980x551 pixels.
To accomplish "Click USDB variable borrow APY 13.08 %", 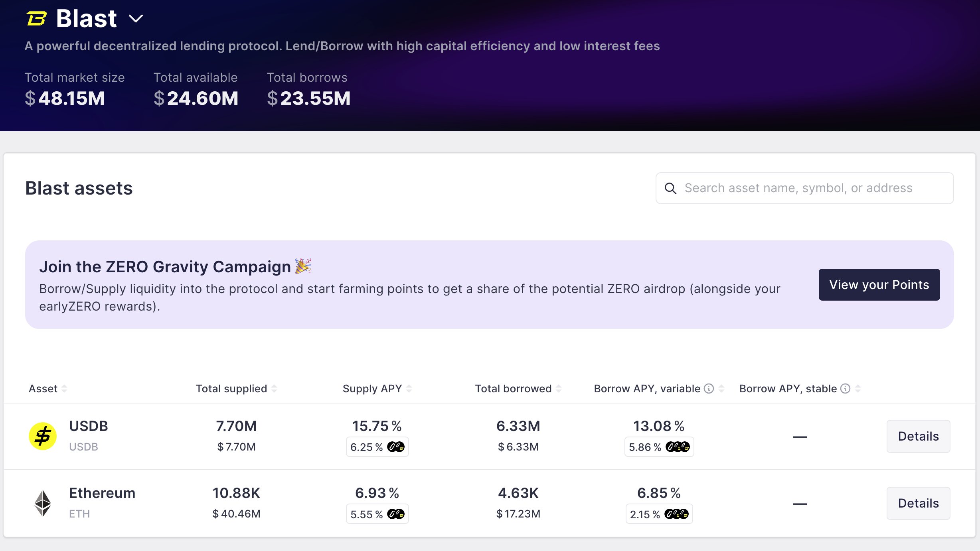I will 659,426.
